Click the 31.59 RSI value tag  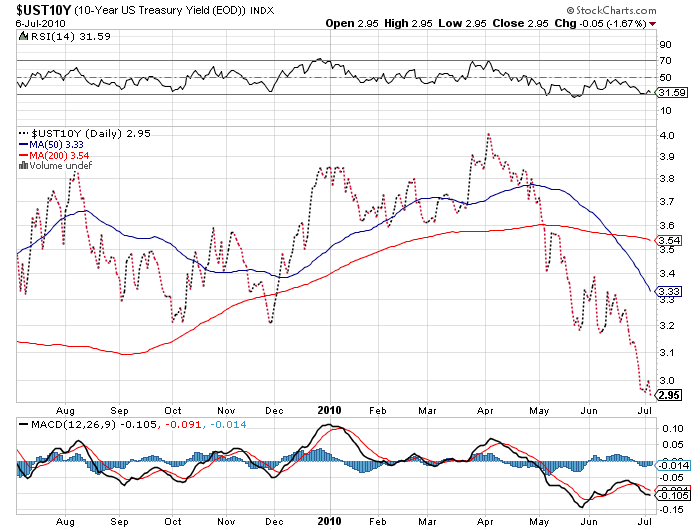pyautogui.click(x=668, y=93)
